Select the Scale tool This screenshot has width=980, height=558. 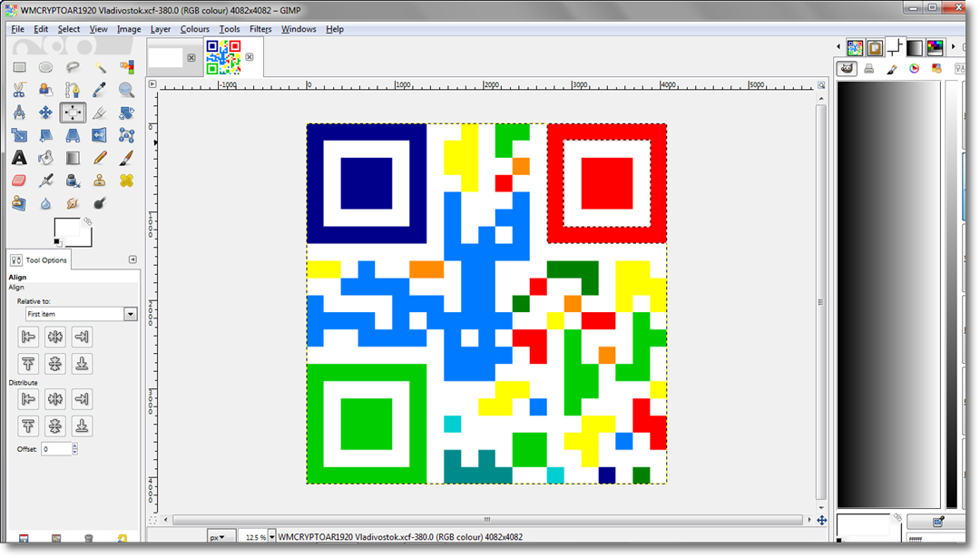tap(19, 135)
